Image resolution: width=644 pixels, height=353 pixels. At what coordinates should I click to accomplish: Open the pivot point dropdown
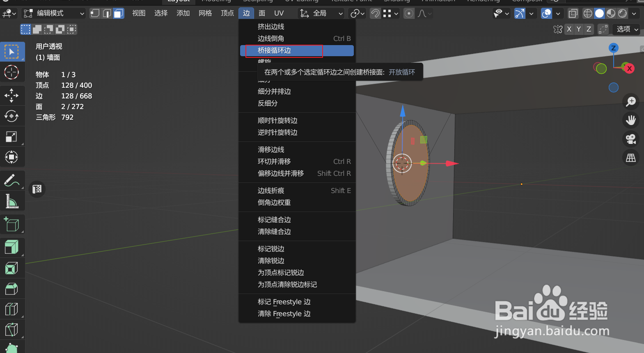(357, 14)
